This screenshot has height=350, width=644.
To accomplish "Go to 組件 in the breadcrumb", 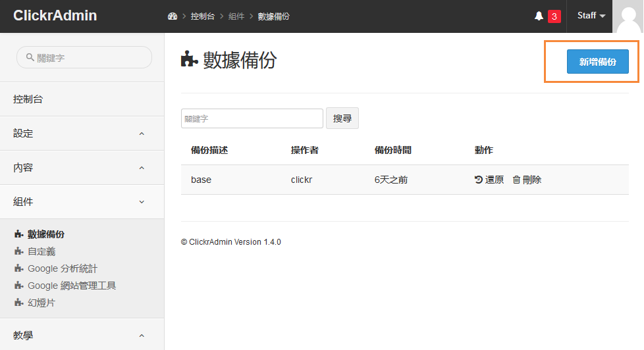I will coord(236,16).
